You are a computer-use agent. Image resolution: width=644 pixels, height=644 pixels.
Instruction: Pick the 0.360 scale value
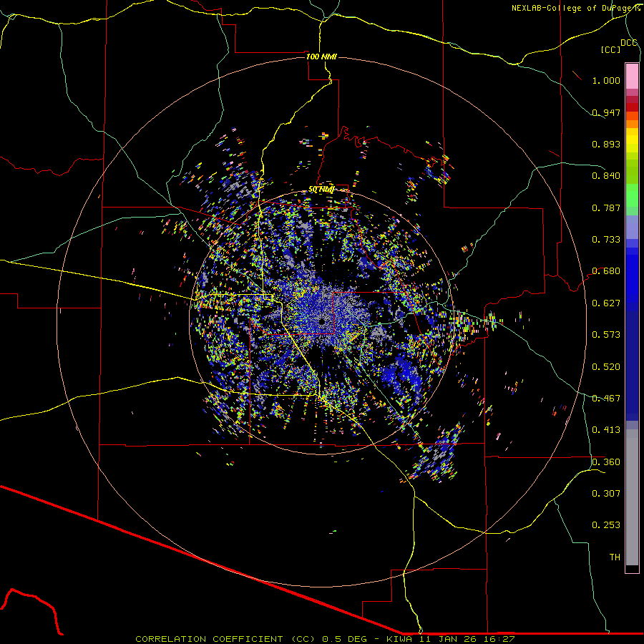[x=606, y=462]
